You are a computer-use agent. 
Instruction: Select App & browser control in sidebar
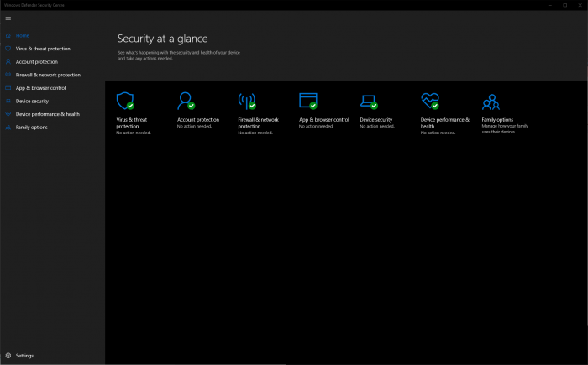click(40, 88)
